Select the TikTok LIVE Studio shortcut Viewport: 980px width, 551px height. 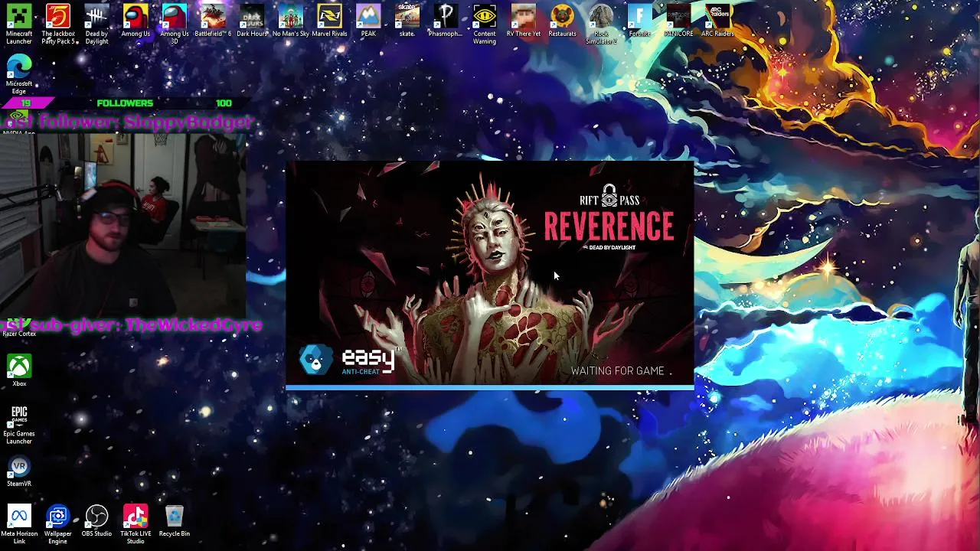click(x=136, y=524)
